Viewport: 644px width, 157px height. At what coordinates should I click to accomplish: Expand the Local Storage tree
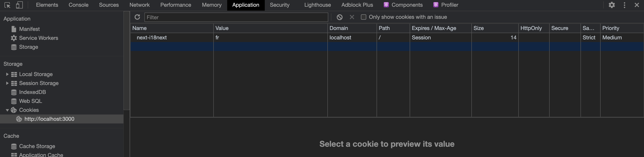[7, 74]
